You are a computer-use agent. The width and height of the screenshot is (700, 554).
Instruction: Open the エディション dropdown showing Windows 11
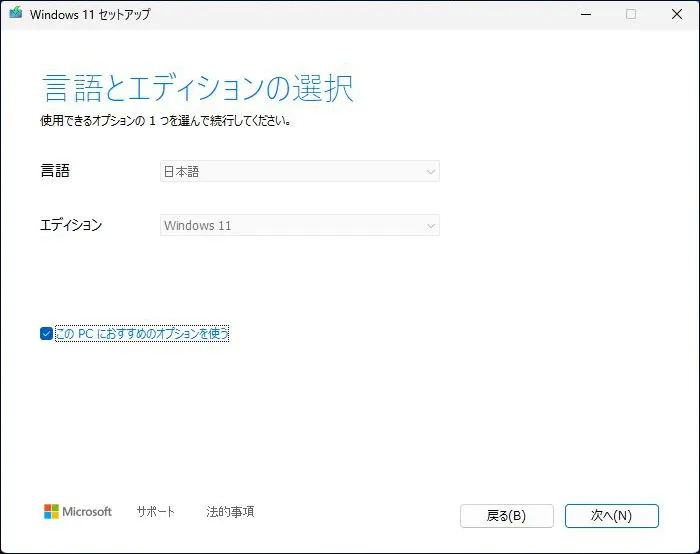(300, 225)
